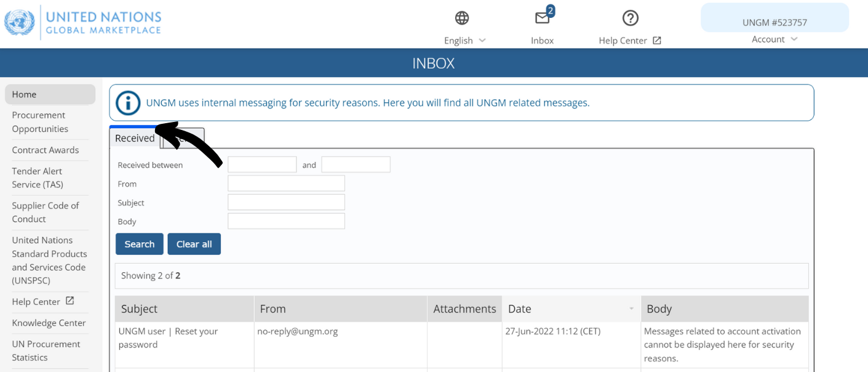Screen dimensions: 868x372
Task: Sort messages using the Date column arrow
Action: coord(631,309)
